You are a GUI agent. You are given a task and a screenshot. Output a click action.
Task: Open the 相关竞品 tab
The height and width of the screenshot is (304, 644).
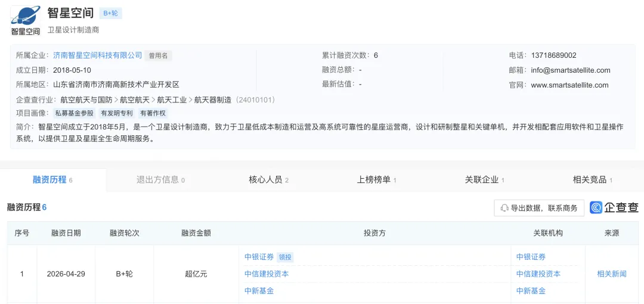[593, 179]
